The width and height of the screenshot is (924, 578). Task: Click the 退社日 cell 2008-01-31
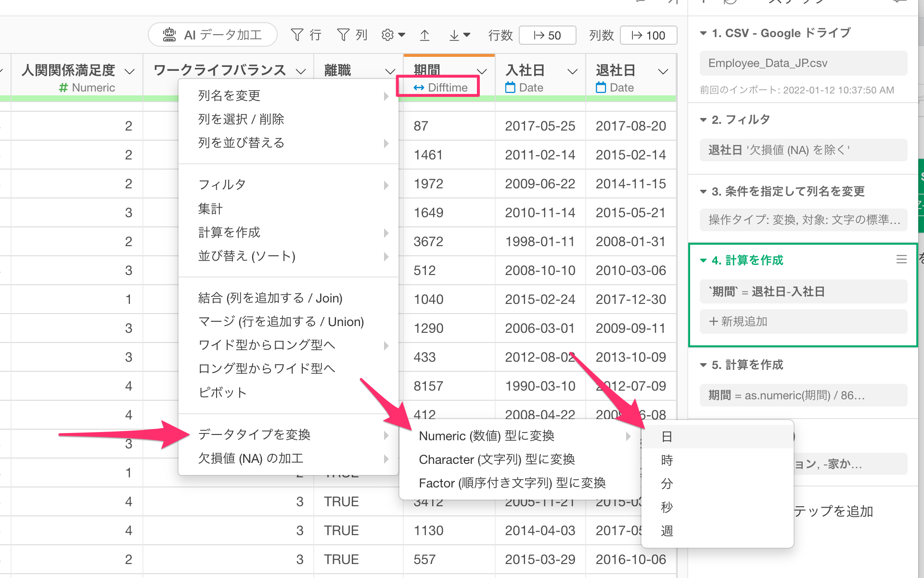point(631,241)
